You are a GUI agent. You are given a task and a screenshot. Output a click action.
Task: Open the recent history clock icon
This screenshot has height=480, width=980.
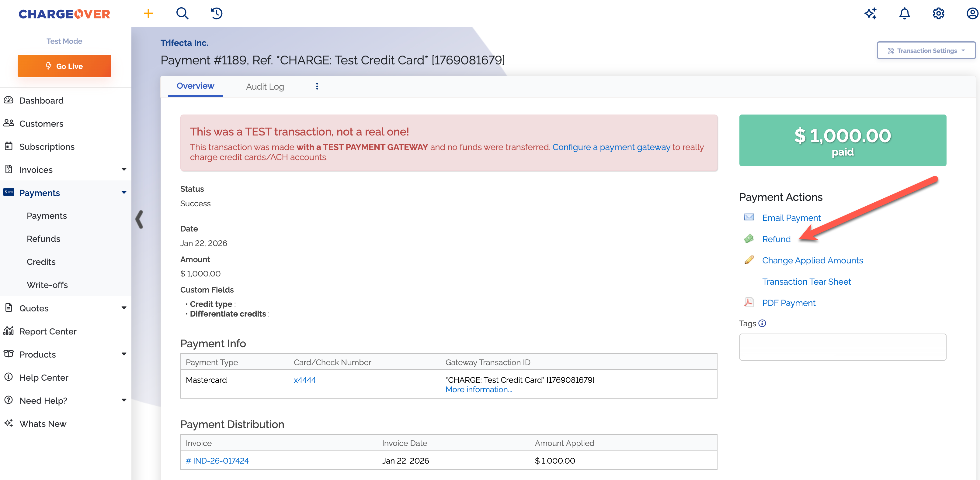217,14
